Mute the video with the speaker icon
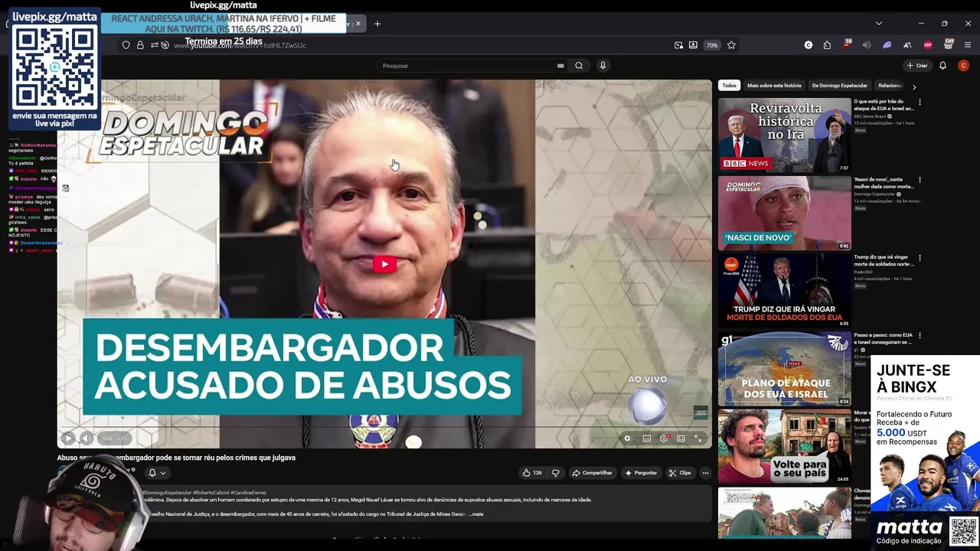The width and height of the screenshot is (980, 551). [86, 439]
